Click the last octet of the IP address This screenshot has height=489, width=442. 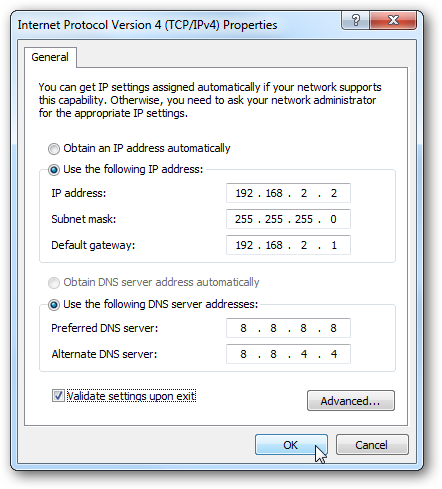click(334, 193)
